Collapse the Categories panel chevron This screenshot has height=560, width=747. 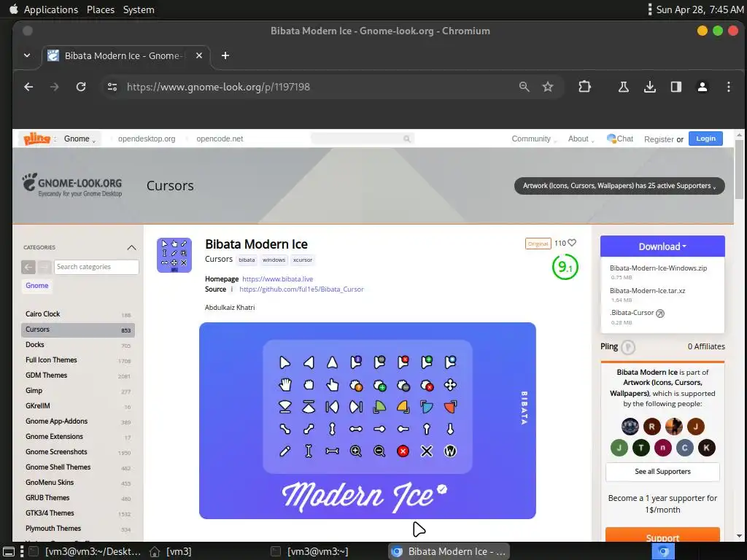click(x=131, y=248)
